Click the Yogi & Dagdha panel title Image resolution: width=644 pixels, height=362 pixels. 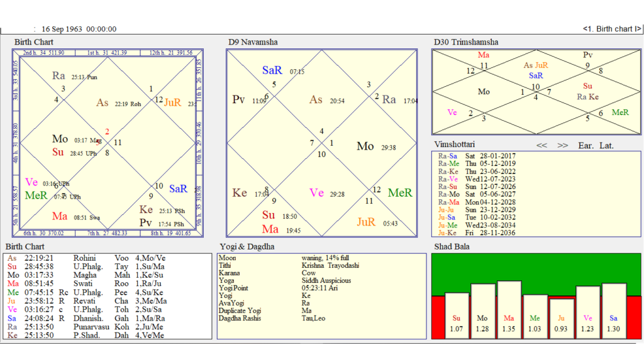(247, 246)
